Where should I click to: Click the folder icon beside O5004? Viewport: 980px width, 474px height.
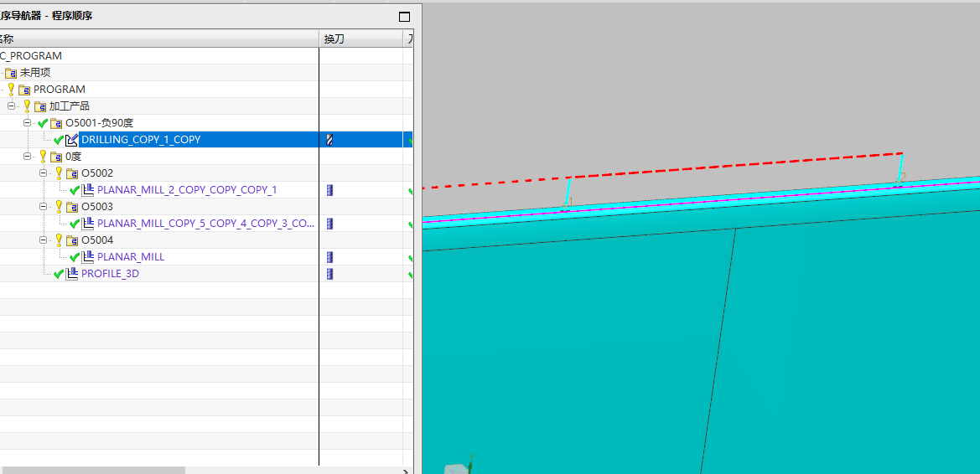click(x=72, y=240)
